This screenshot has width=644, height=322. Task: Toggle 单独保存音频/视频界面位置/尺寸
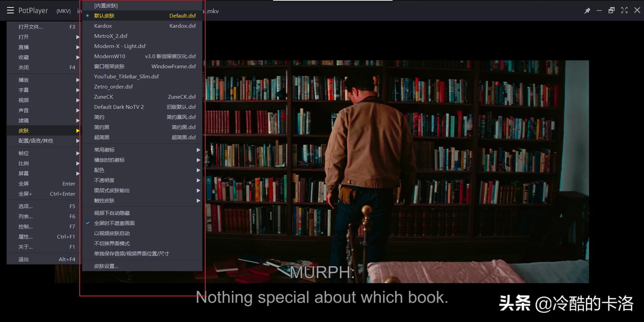click(x=142, y=253)
